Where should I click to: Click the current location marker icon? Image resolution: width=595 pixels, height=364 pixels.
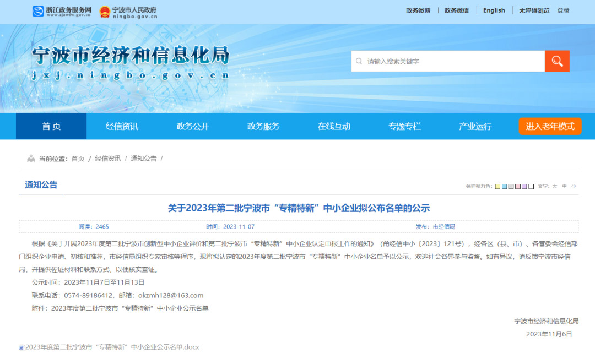coord(31,159)
